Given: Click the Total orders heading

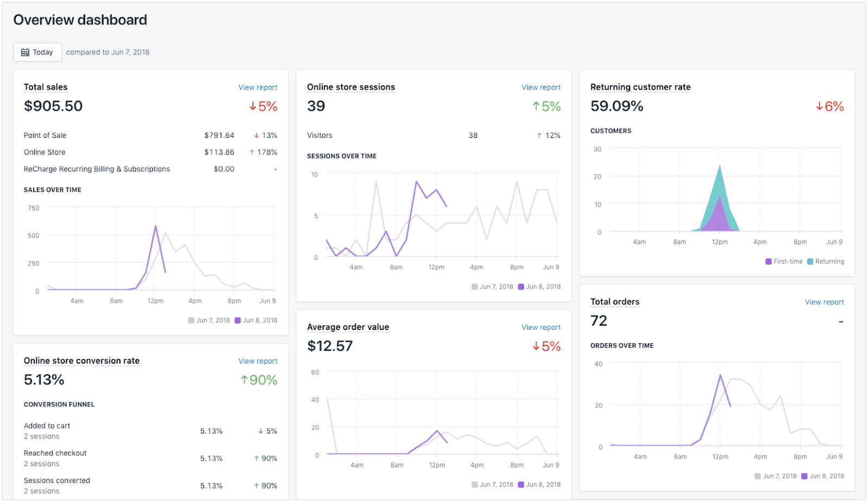Looking at the screenshot, I should 615,302.
